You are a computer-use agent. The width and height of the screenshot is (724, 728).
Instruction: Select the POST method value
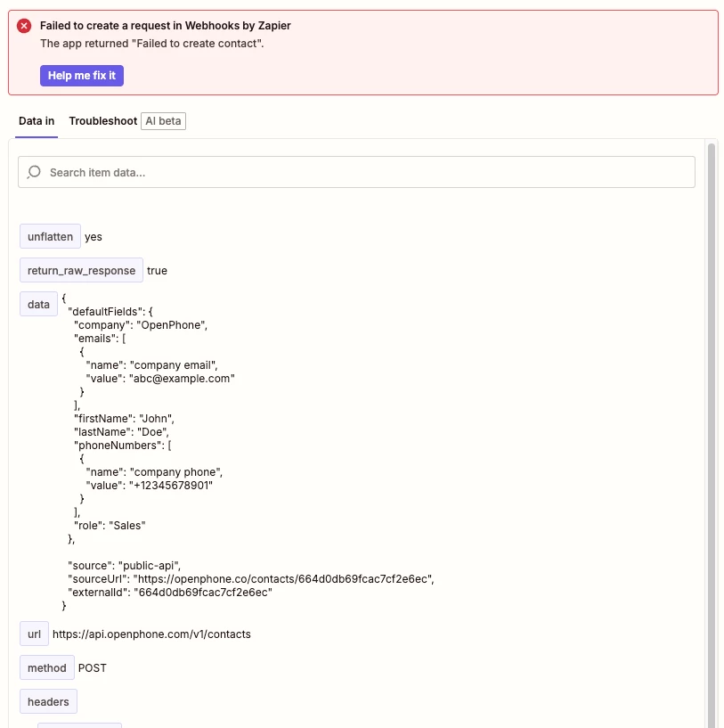coord(93,668)
